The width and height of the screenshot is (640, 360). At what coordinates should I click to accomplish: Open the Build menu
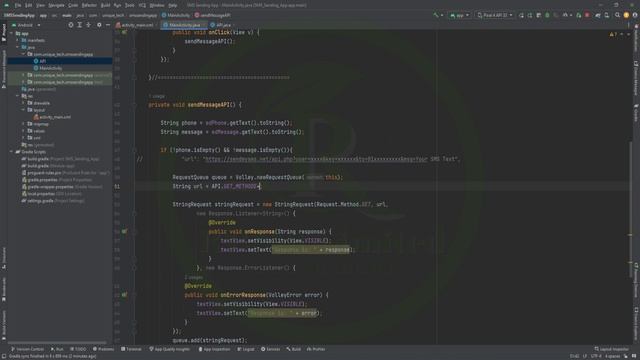click(x=105, y=5)
